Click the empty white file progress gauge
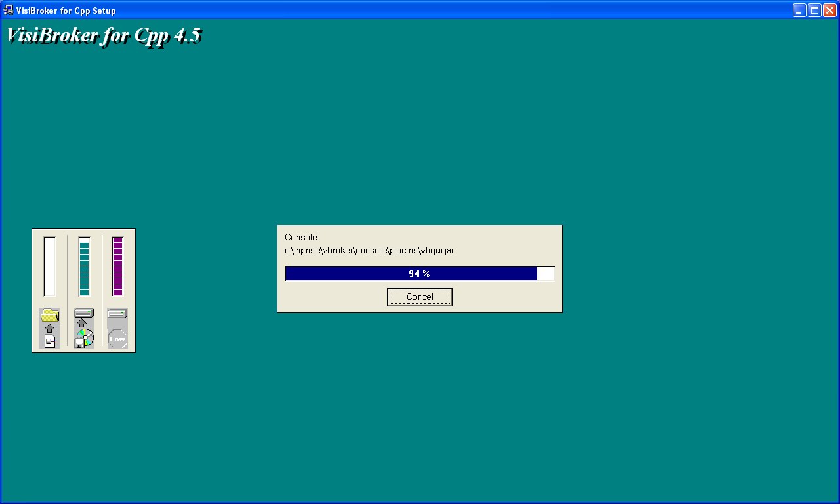840x504 pixels. 50,266
